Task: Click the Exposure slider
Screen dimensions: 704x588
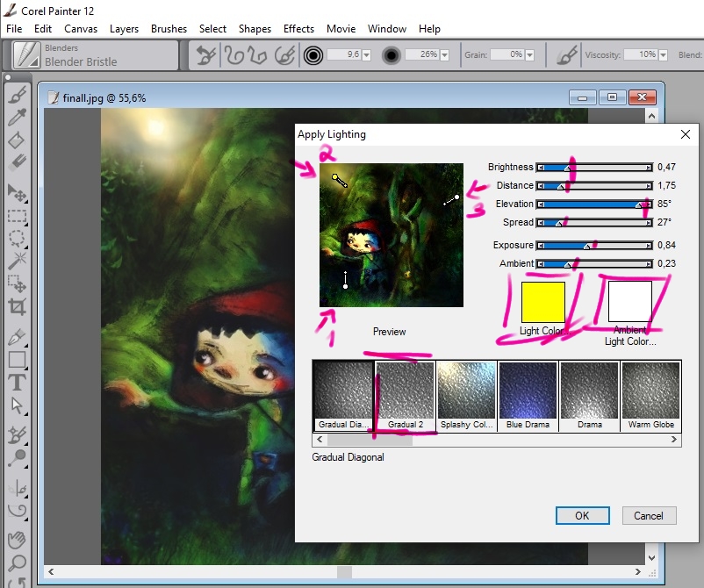Action: (594, 246)
